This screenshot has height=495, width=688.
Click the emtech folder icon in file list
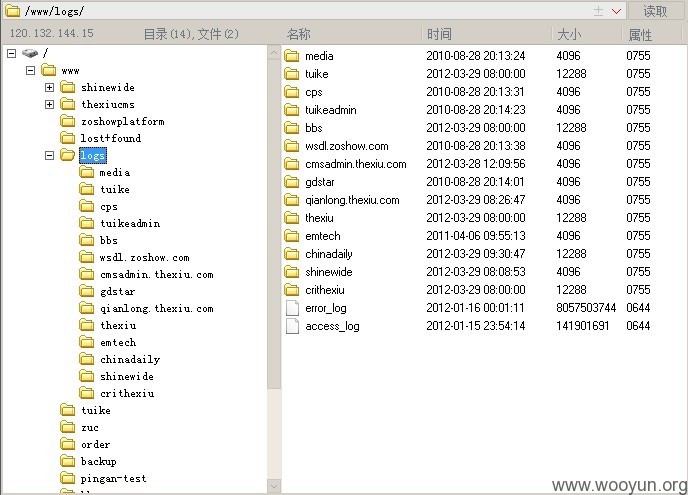(291, 236)
